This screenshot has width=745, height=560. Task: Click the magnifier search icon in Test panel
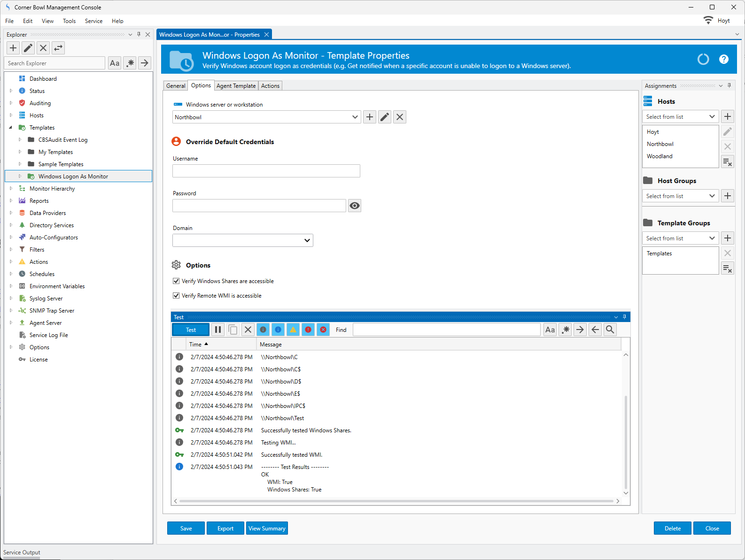(610, 330)
